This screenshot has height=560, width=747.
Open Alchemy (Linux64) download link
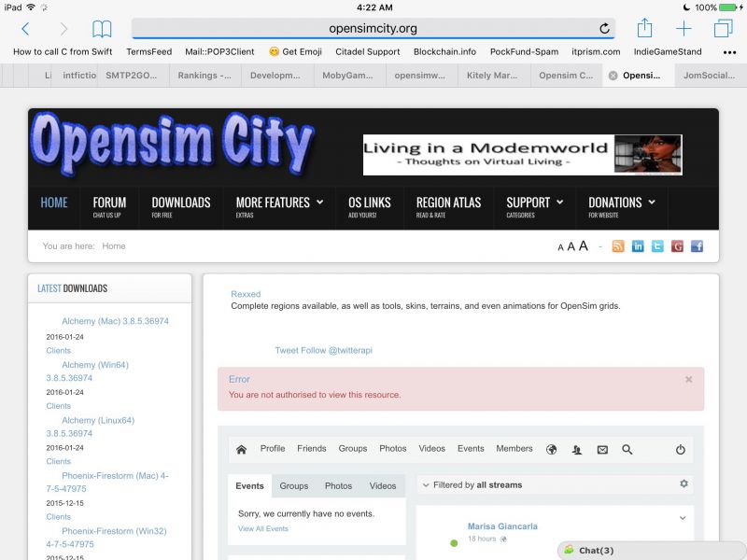point(91,427)
